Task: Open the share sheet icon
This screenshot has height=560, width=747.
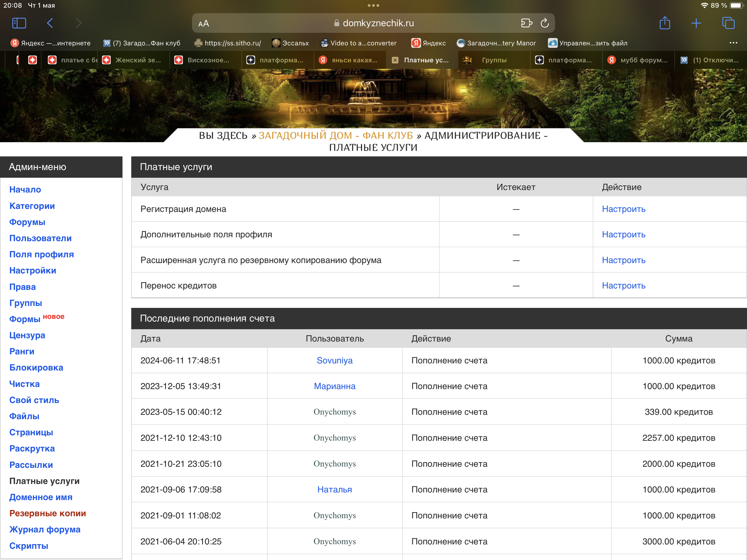Action: coord(664,23)
